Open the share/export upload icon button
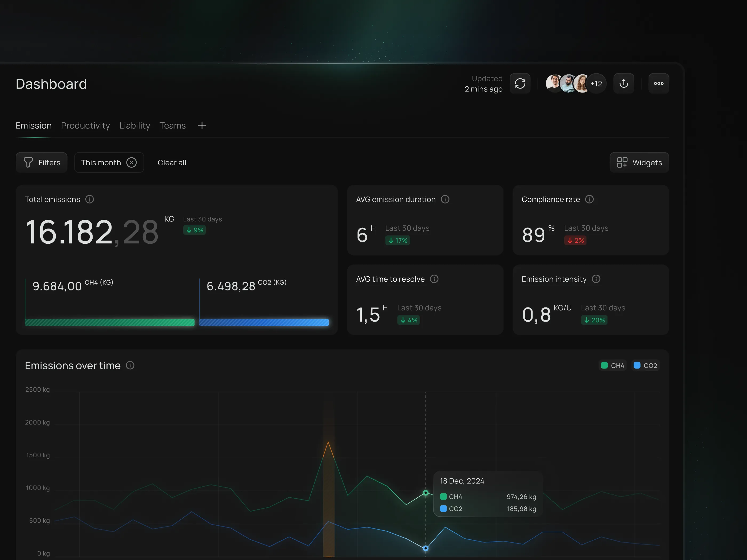The width and height of the screenshot is (747, 560). click(624, 83)
